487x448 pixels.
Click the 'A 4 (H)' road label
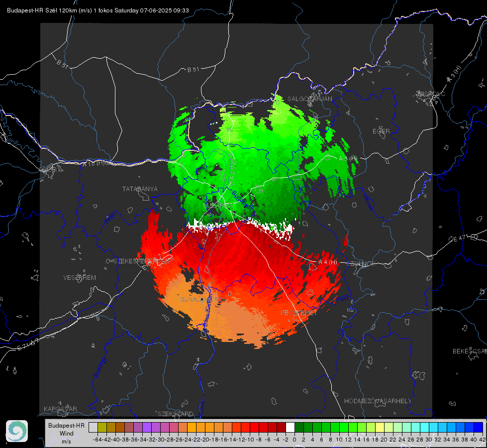tap(328, 262)
